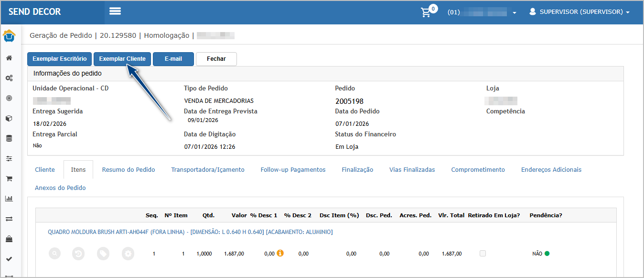Viewport: 644px width, 278px height.
Task: Expand the SUPERVISOR user dropdown
Action: click(579, 12)
